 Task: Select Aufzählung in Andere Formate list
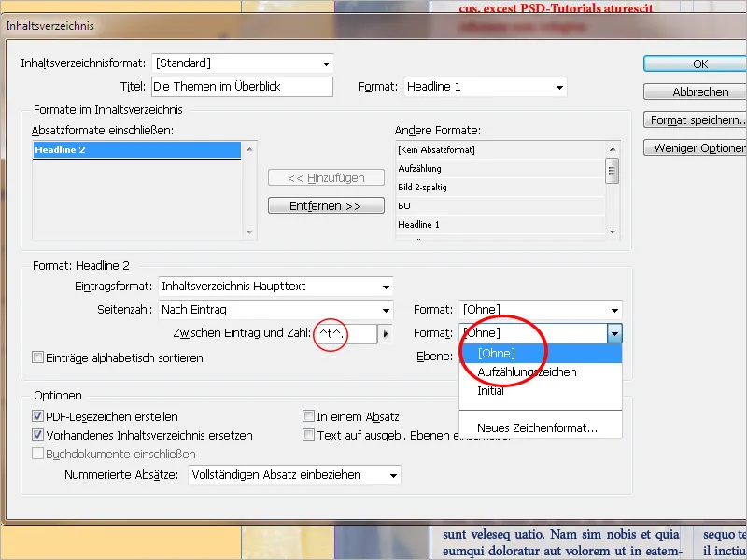(500, 169)
